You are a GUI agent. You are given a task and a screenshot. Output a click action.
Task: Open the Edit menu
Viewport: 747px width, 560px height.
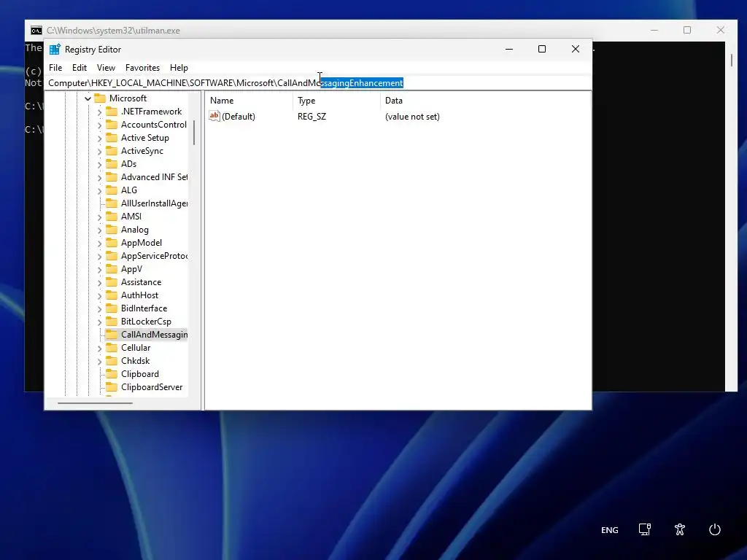(x=79, y=68)
